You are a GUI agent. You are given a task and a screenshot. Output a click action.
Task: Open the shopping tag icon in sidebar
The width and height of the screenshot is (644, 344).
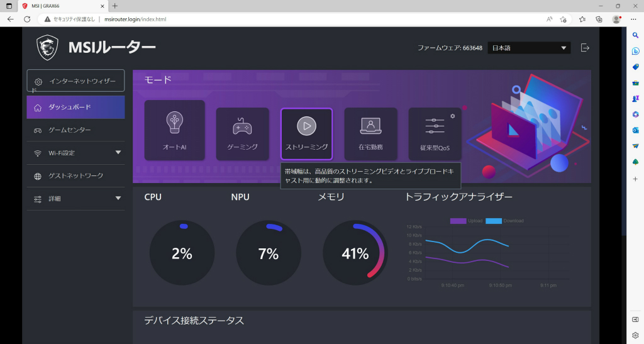point(635,67)
